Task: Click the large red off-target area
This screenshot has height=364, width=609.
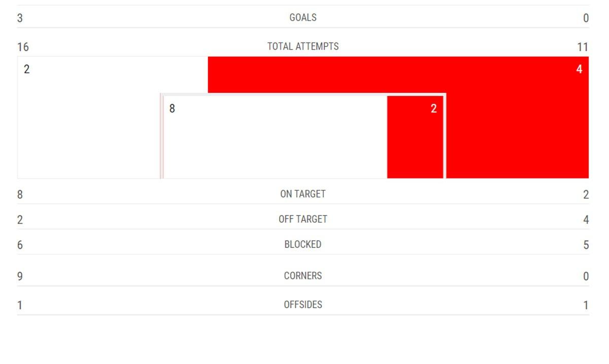Action: (x=518, y=118)
